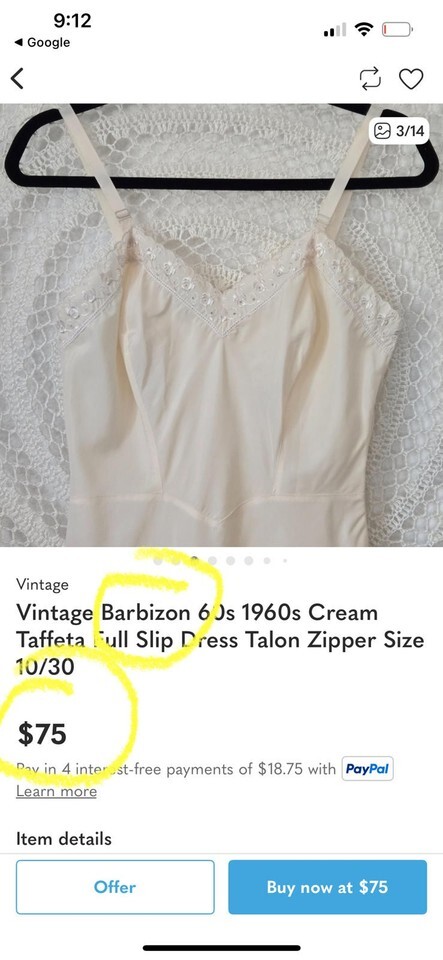
Task: Tap the slip dress product photo
Action: [222, 324]
